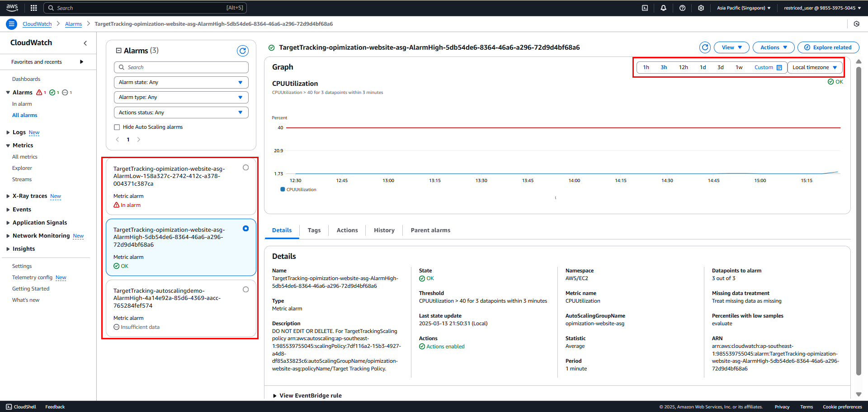Viewport: 868px width, 412px height.
Task: Open the notifications bell
Action: [x=664, y=8]
